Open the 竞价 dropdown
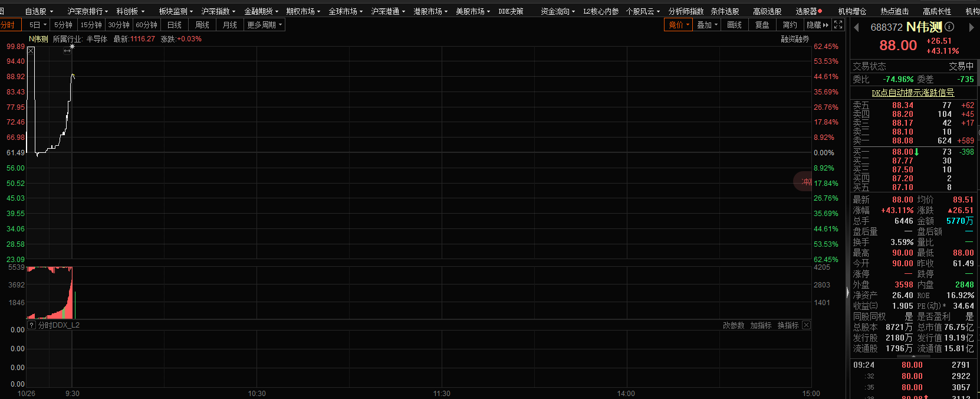The height and width of the screenshot is (399, 980). [678, 25]
